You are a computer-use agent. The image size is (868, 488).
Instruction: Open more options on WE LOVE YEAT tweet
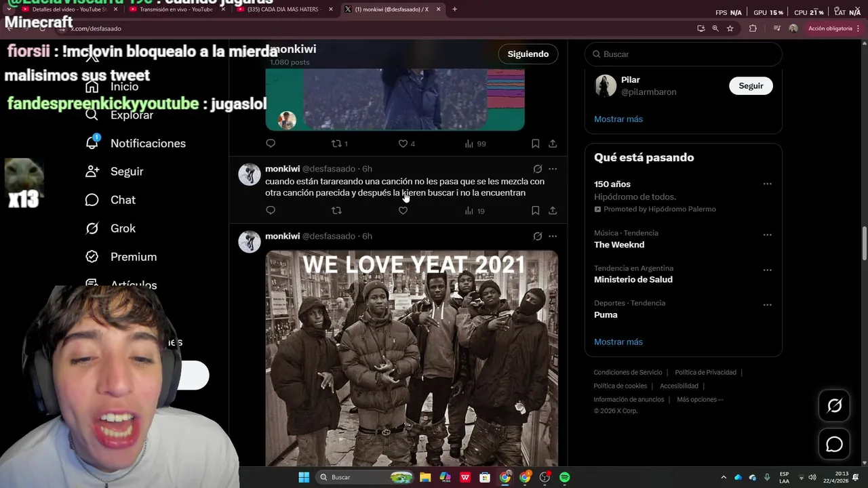coord(553,236)
